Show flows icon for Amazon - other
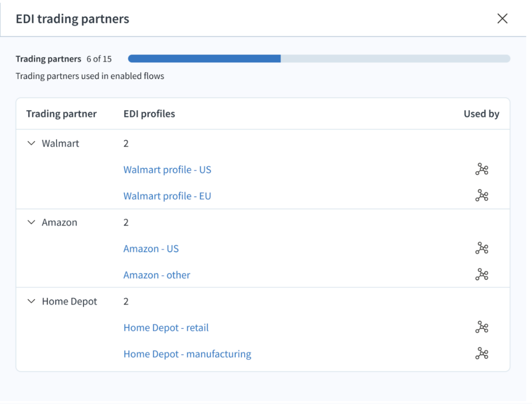532x404 pixels. [482, 275]
